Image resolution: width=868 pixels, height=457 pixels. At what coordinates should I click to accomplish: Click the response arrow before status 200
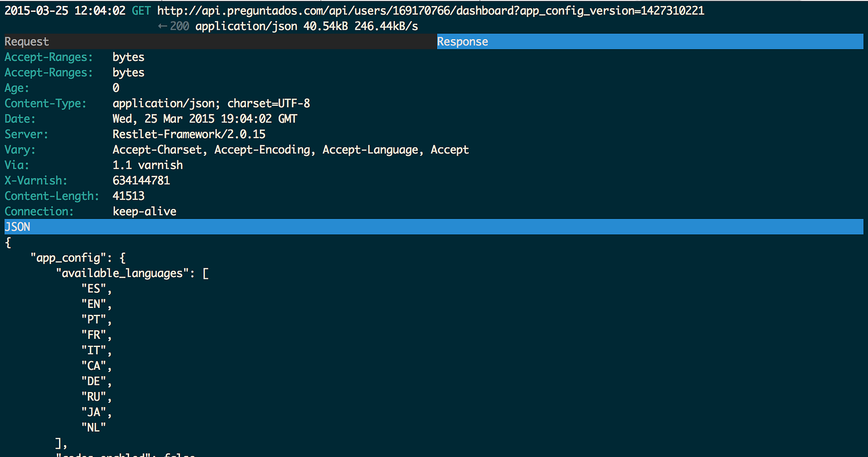[162, 26]
